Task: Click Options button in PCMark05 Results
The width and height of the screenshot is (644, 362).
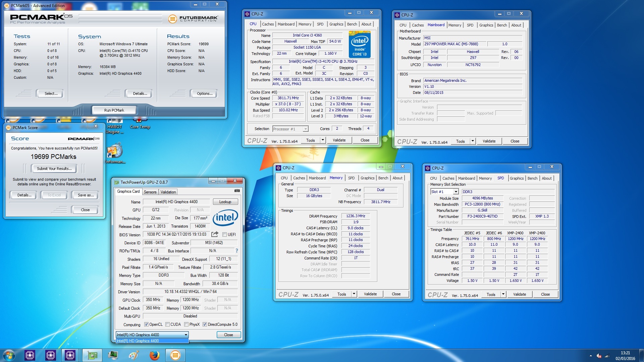Action: click(205, 94)
